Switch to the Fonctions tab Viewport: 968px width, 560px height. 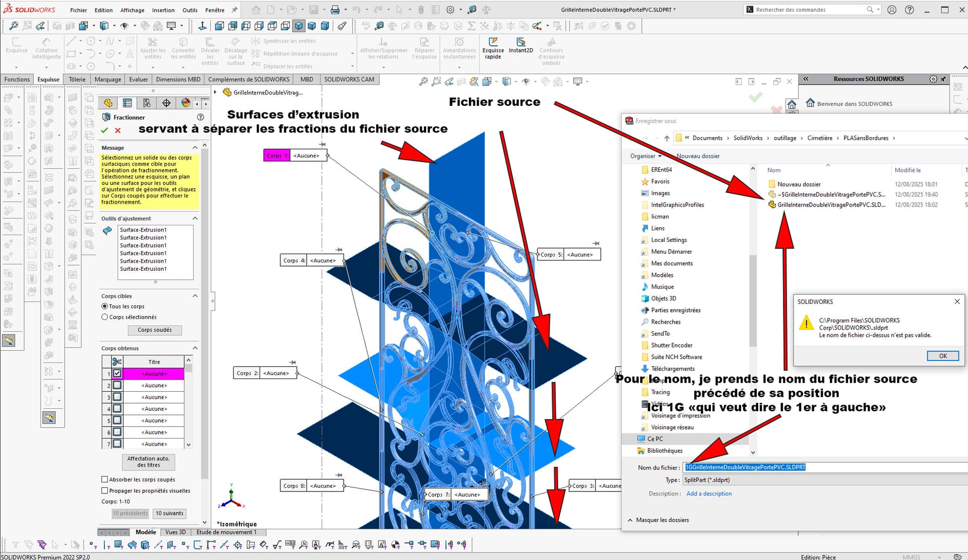tap(17, 79)
